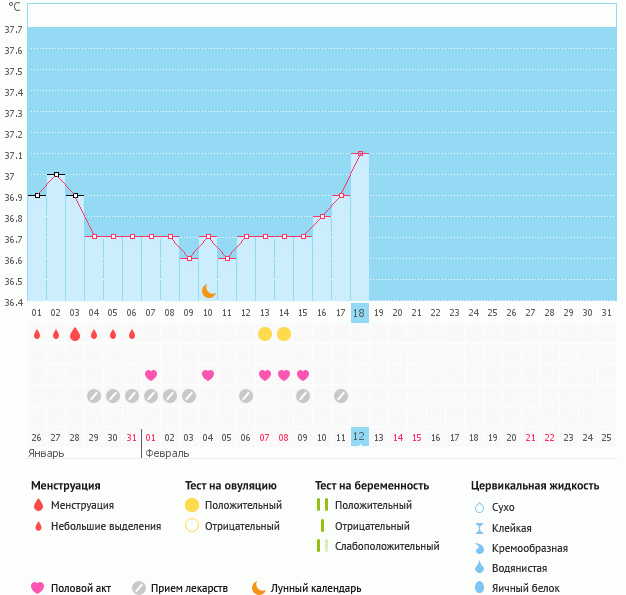Select the highlighted cycle day 18 cell
The height and width of the screenshot is (595, 626).
(x=360, y=313)
